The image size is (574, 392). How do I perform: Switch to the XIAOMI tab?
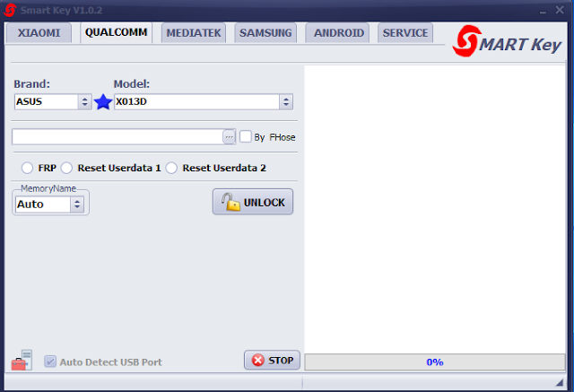[39, 33]
